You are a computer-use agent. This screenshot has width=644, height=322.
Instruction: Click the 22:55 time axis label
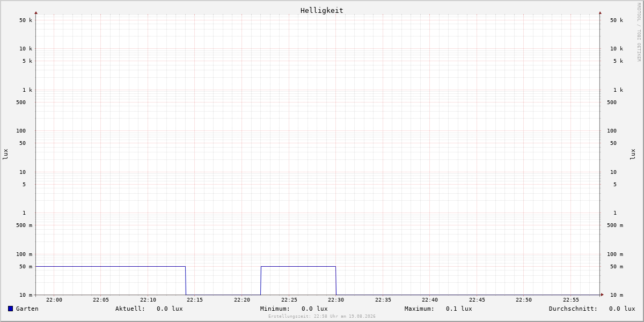(570, 300)
